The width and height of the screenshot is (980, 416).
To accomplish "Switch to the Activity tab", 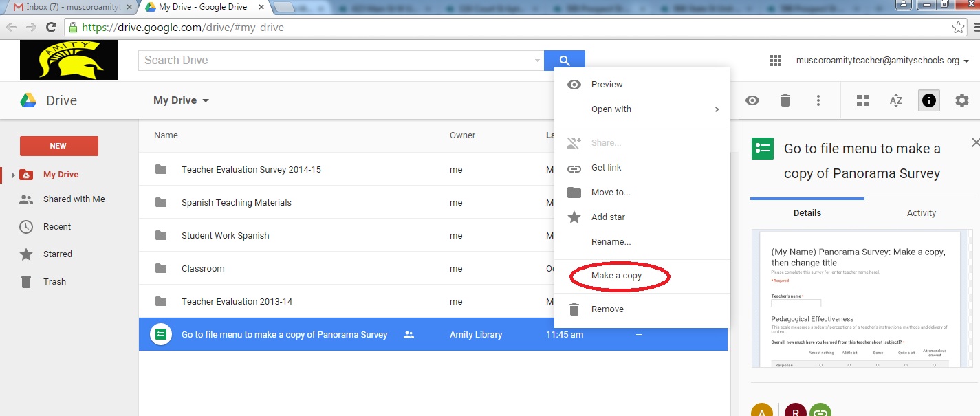I will tap(922, 213).
